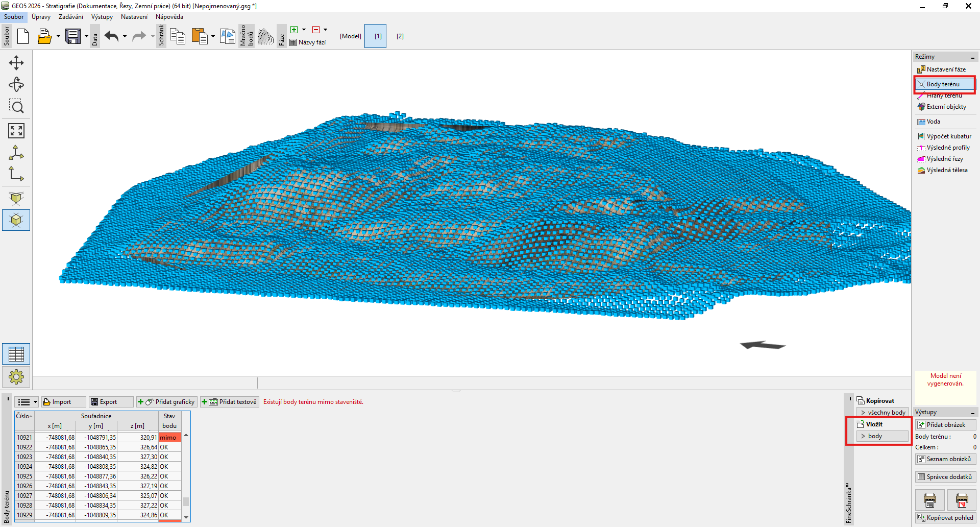Click the Přidat graficky button
Viewport: 980px width, 527px height.
coord(167,402)
